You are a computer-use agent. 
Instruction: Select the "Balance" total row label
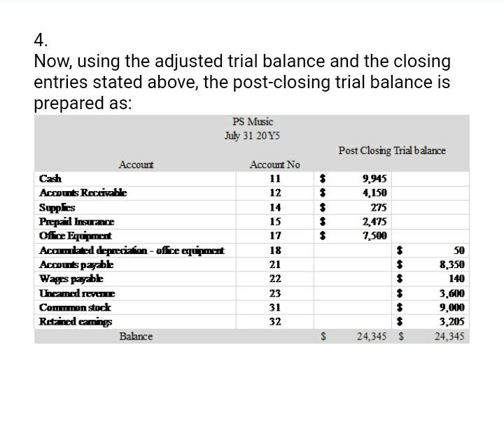(x=136, y=337)
